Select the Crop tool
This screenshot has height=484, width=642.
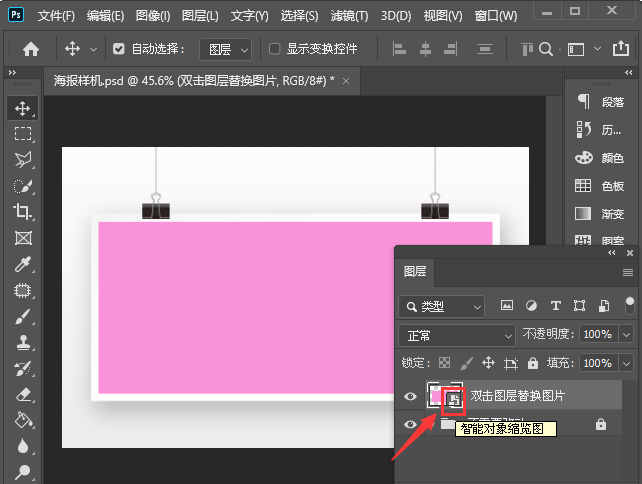22,211
